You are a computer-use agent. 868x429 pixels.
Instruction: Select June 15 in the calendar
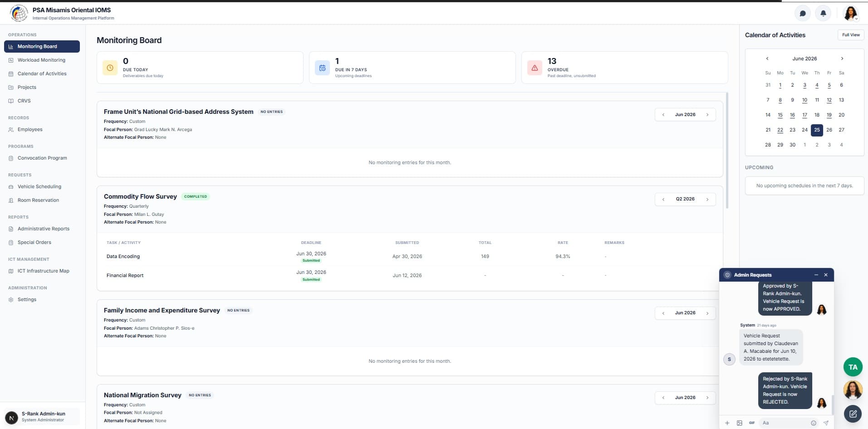(x=780, y=115)
